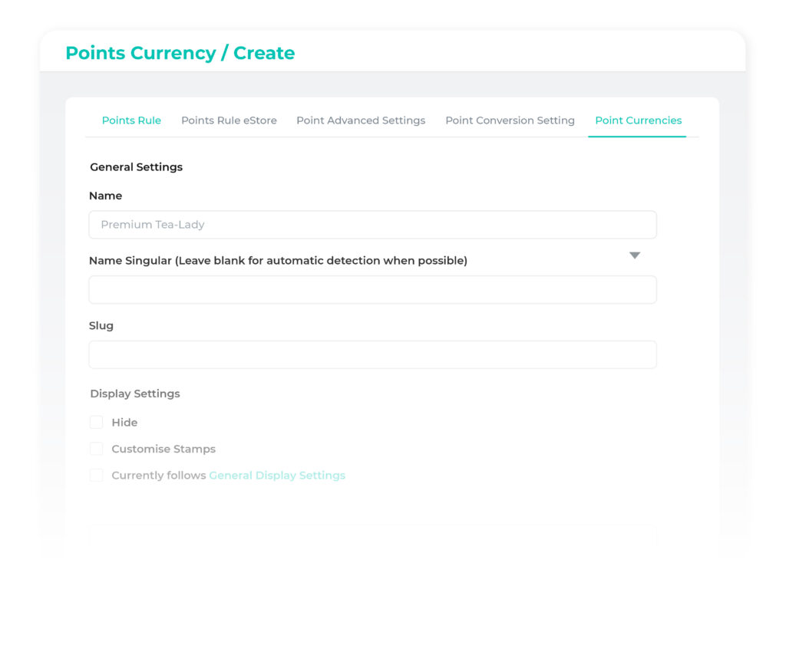Screen dimensions: 786x672
Task: Click the Points Currency / Create page title
Action: [x=180, y=53]
